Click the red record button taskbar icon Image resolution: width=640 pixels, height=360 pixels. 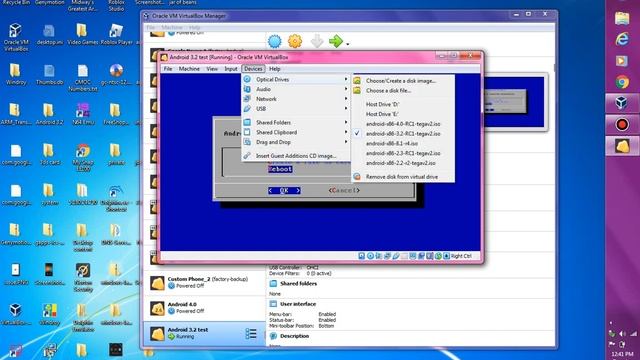622,124
